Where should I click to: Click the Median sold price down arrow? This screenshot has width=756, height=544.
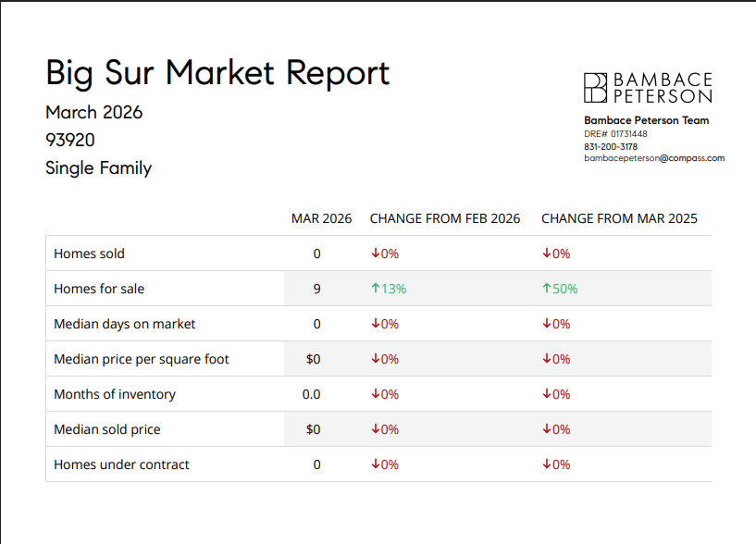pos(376,429)
